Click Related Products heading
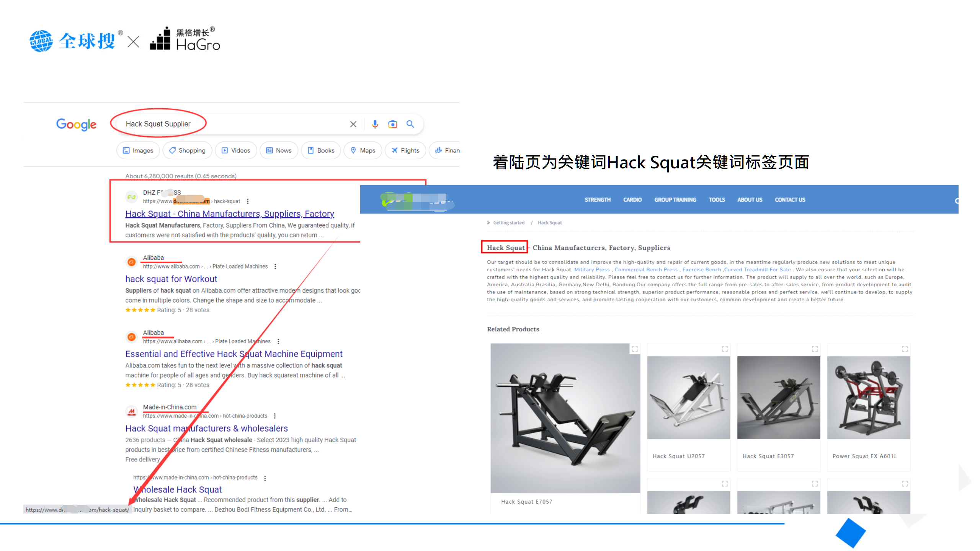Image resolution: width=980 pixels, height=551 pixels. pos(513,329)
